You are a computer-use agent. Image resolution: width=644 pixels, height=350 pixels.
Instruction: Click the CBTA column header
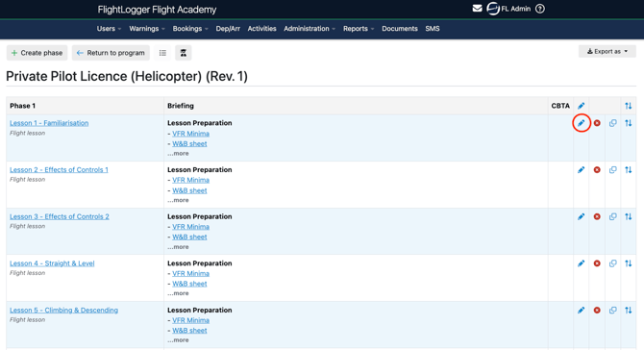pos(560,106)
